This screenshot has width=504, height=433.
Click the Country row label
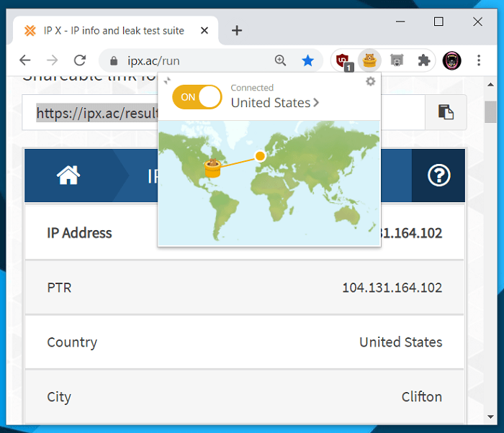pos(72,342)
